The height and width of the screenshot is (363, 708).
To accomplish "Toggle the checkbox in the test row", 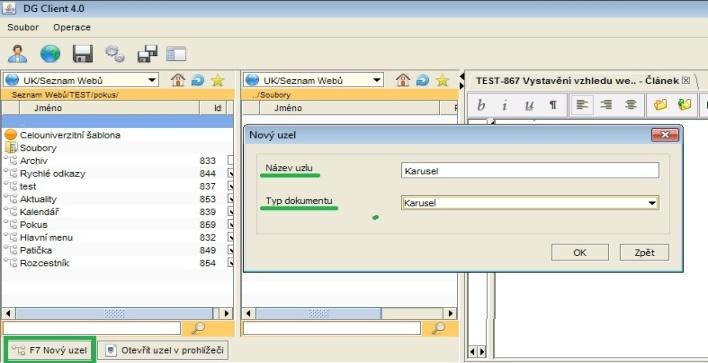I will click(x=230, y=186).
